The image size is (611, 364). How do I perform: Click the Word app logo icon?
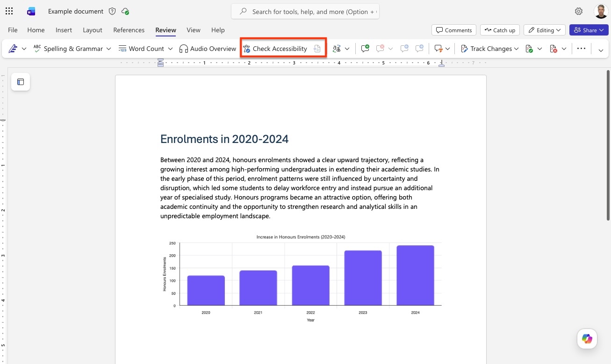click(x=31, y=11)
